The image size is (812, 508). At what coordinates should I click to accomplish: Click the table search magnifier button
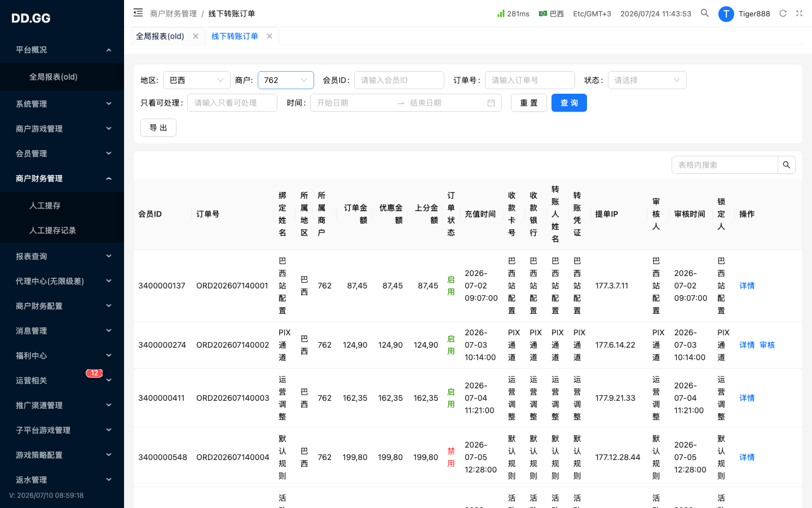pos(787,165)
